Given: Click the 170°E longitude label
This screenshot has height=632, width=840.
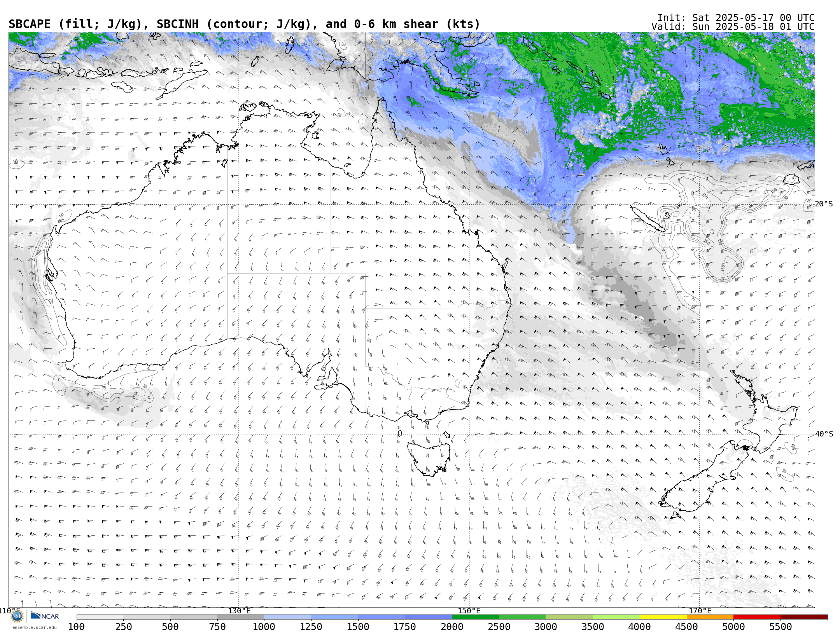Looking at the screenshot, I should tap(700, 611).
